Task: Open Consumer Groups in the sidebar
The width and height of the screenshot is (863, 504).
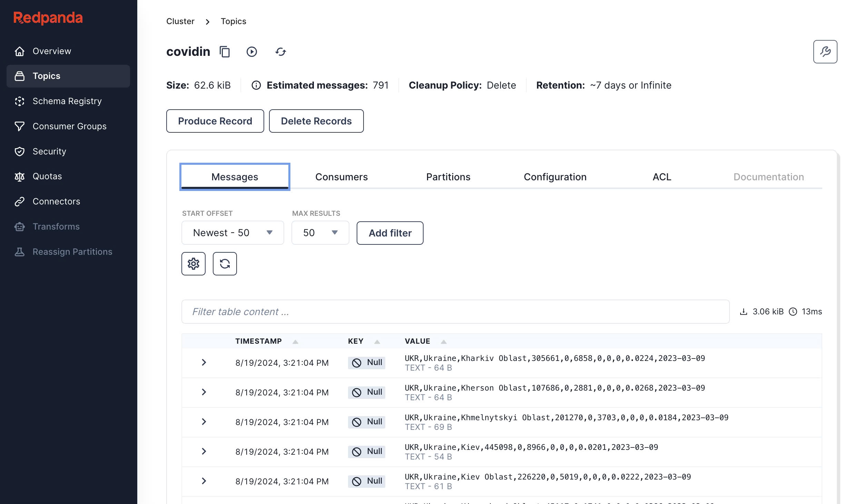Action: coord(68,126)
